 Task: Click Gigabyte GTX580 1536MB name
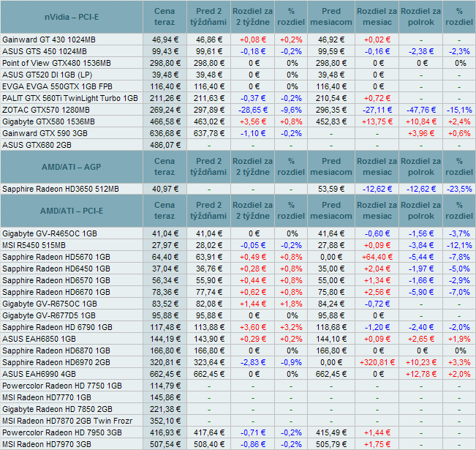click(48, 121)
